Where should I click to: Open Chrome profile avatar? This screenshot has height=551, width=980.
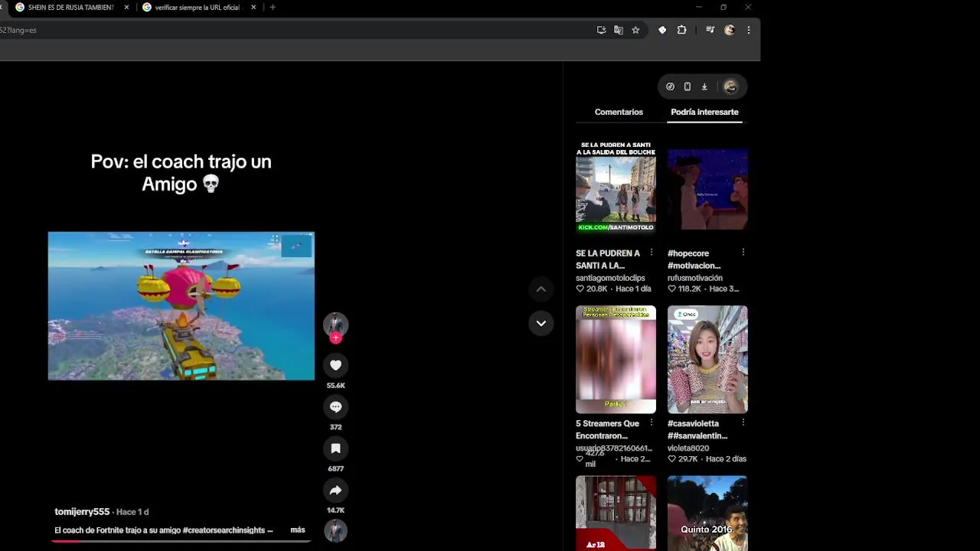pyautogui.click(x=730, y=30)
